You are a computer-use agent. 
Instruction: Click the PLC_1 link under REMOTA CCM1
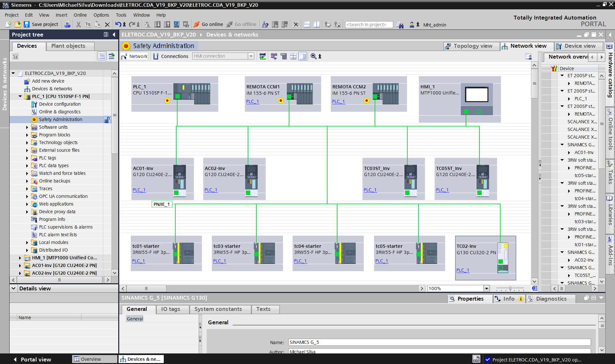pyautogui.click(x=253, y=101)
